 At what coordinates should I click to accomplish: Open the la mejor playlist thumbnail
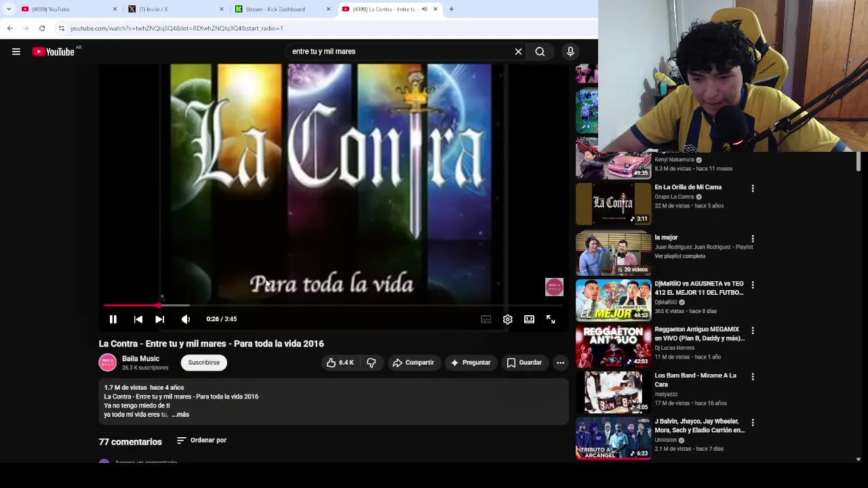[613, 253]
